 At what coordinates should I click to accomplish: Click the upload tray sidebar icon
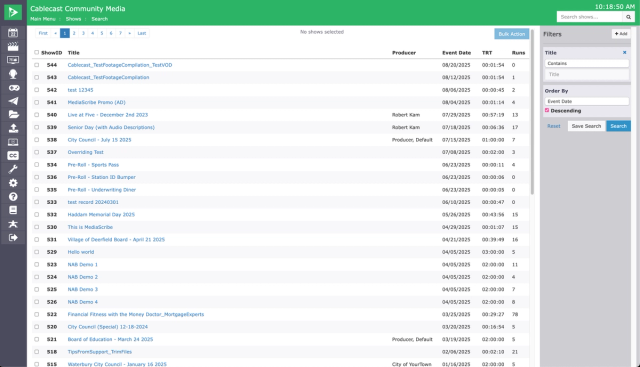[x=13, y=128]
